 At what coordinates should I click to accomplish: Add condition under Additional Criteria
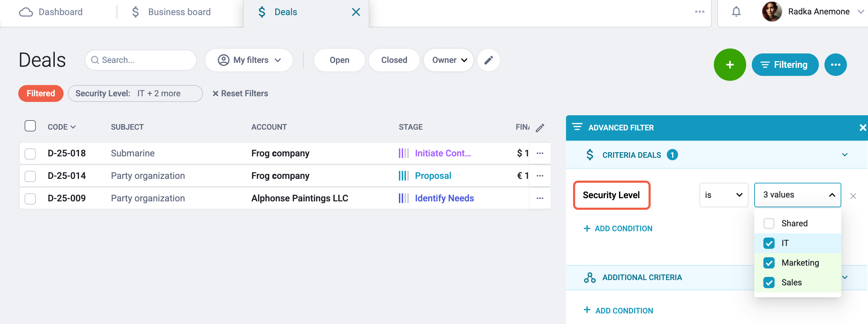tap(618, 311)
